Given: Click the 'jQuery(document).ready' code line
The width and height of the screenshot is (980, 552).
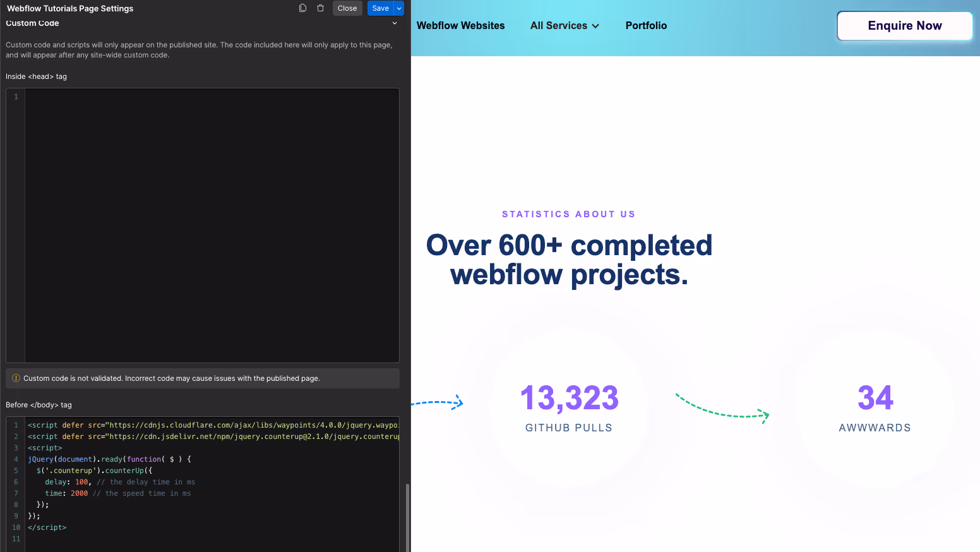Looking at the screenshot, I should tap(109, 459).
